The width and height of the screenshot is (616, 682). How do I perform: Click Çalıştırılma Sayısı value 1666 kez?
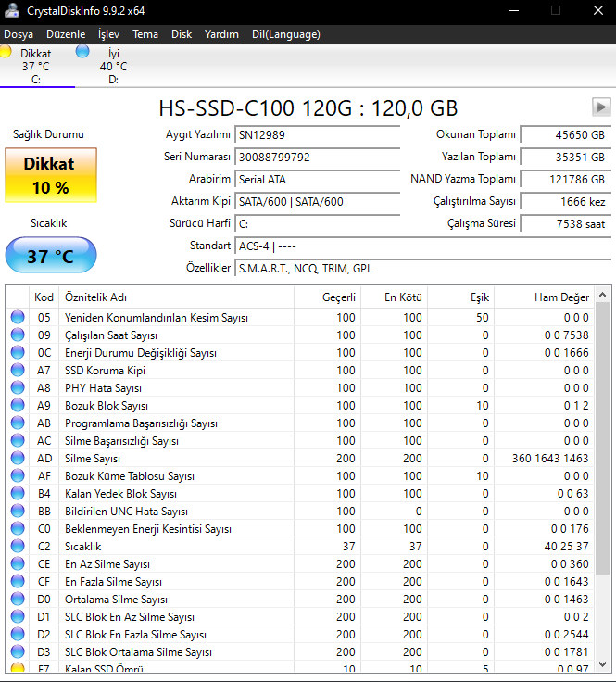pos(566,201)
